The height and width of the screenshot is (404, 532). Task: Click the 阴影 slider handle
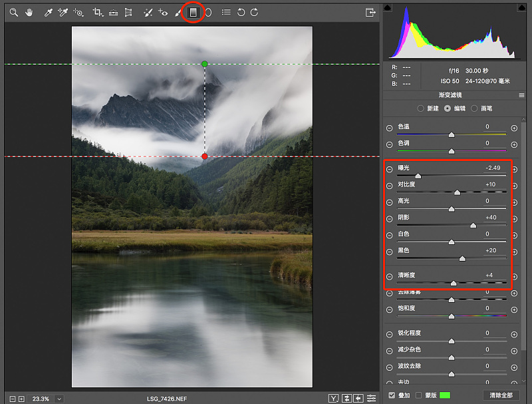point(473,226)
